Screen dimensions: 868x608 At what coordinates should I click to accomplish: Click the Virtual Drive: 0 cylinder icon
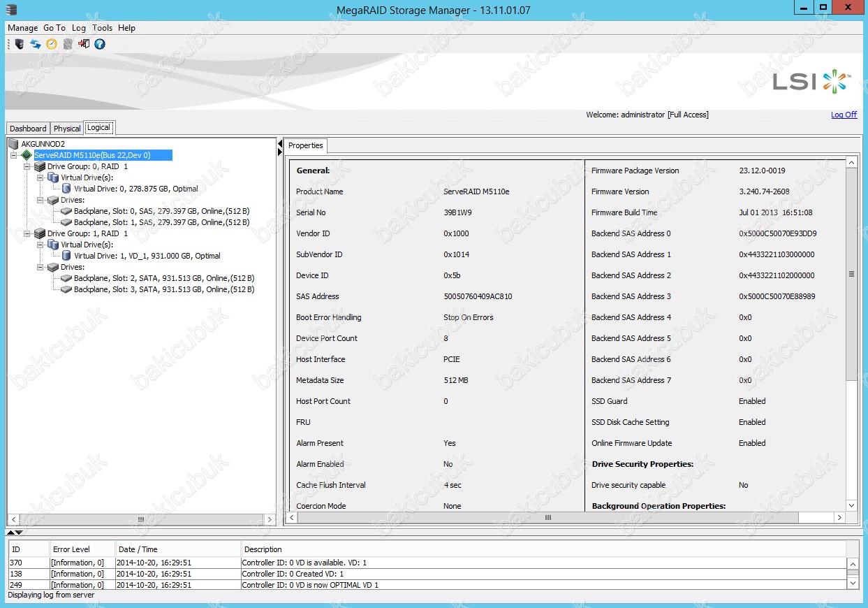click(66, 189)
